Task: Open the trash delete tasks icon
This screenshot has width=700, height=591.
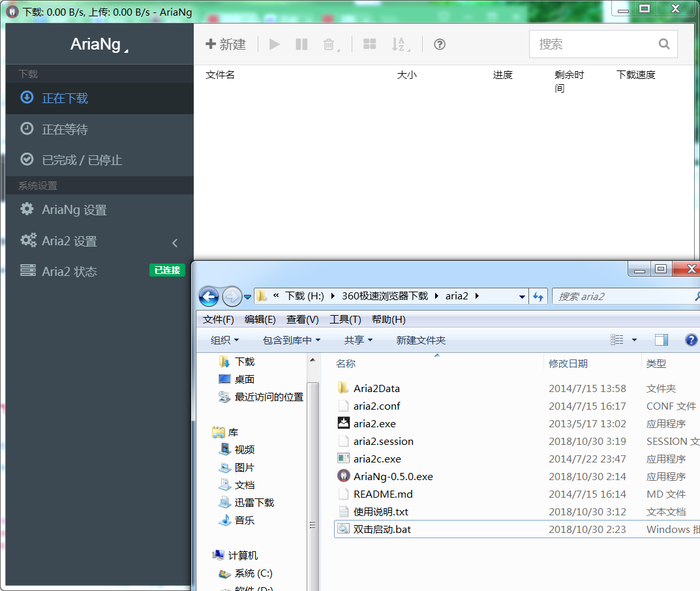Action: 330,44
